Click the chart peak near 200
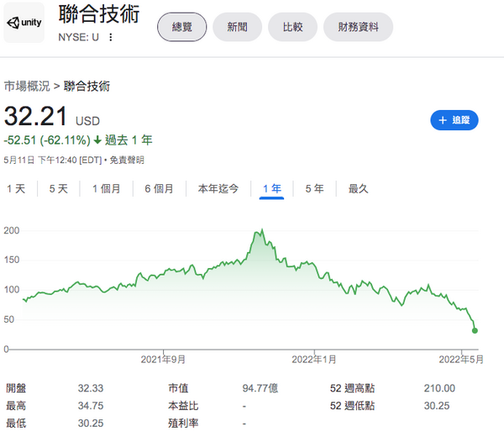Screen dimensions: 504x437 tap(262, 229)
